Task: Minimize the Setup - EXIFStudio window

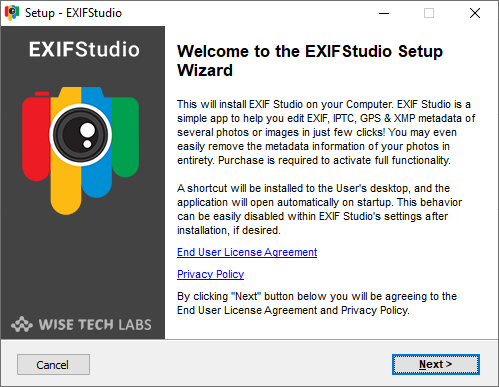Action: [x=384, y=13]
